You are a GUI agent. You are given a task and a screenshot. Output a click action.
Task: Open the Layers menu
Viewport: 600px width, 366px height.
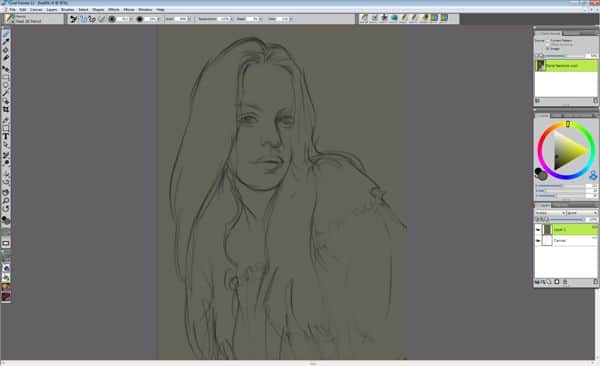[51, 9]
